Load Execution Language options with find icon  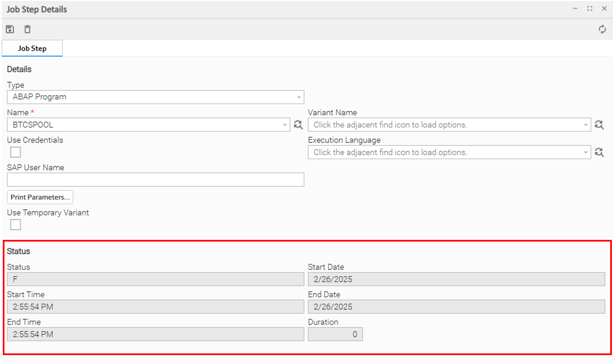(x=599, y=152)
